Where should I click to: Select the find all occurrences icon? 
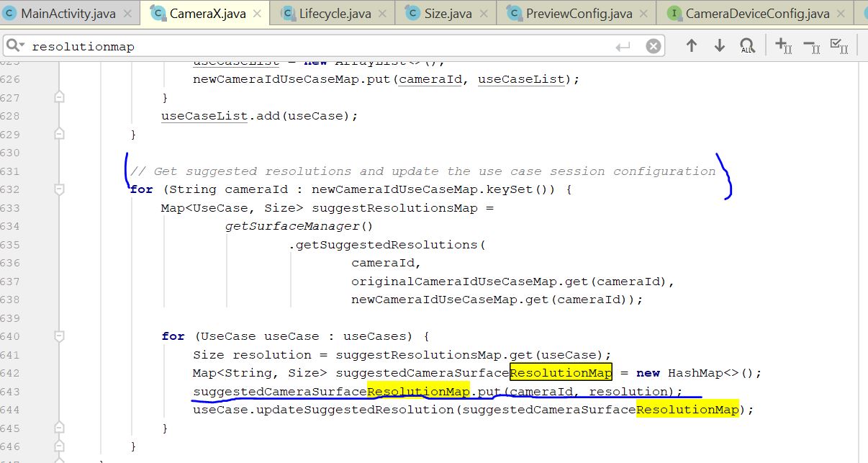[748, 45]
